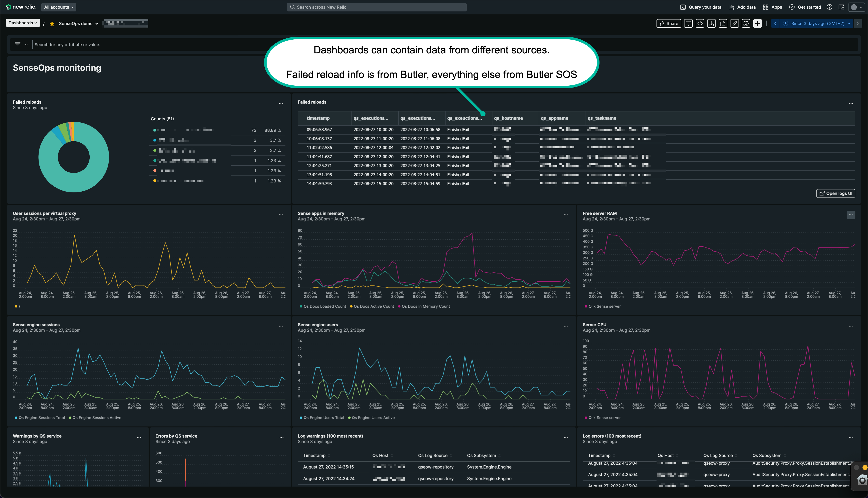The width and height of the screenshot is (868, 498).
Task: Download the dashboard as PDF
Action: point(712,23)
